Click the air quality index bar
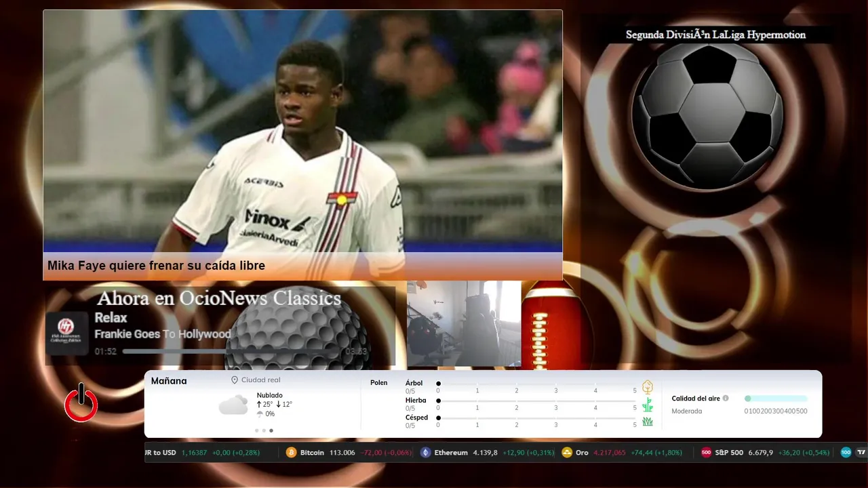Image resolution: width=868 pixels, height=488 pixels. (776, 399)
